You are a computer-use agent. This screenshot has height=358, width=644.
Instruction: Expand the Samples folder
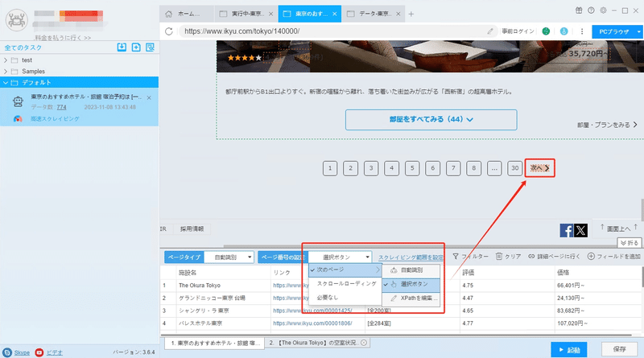pyautogui.click(x=6, y=72)
